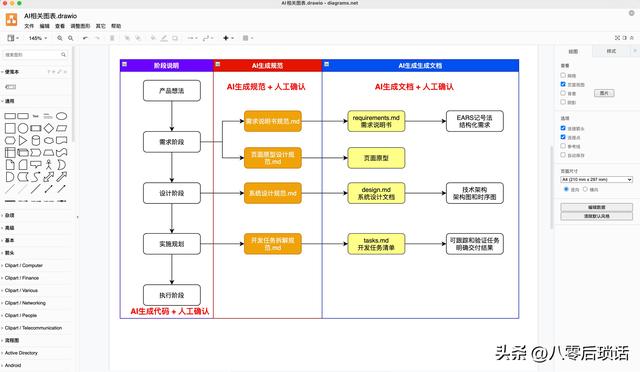Close the right format panel
This screenshot has width=640, height=372.
click(635, 51)
